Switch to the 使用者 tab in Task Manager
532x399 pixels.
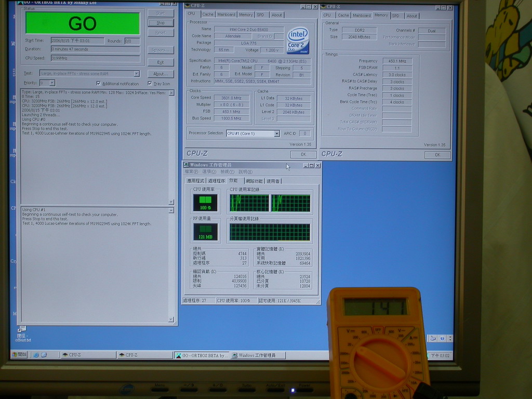click(x=273, y=181)
